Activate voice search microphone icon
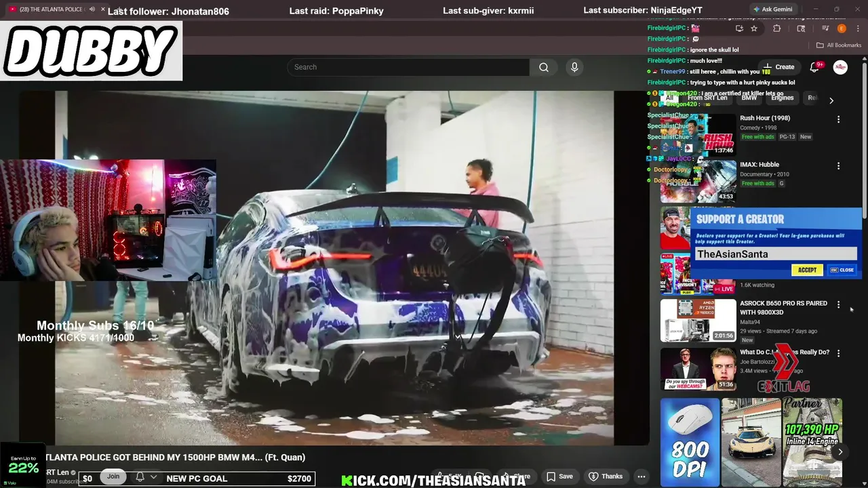Viewport: 868px width, 488px height. click(x=574, y=67)
